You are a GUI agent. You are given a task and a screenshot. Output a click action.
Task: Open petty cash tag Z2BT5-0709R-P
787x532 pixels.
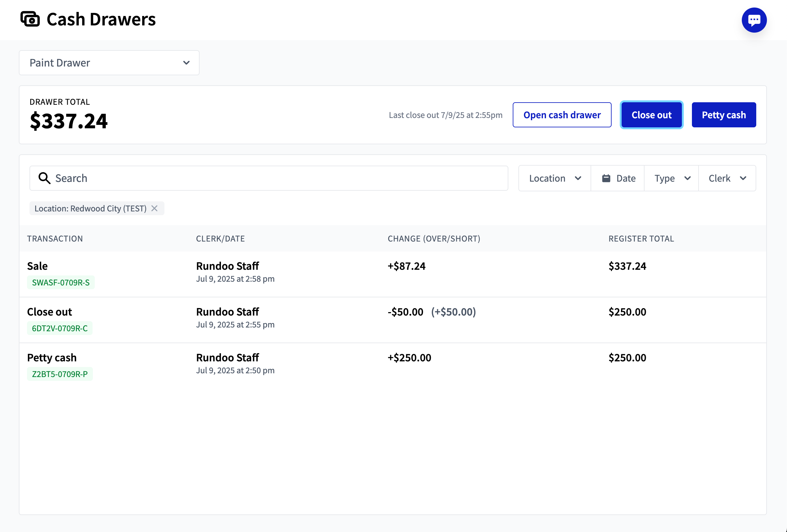[60, 374]
